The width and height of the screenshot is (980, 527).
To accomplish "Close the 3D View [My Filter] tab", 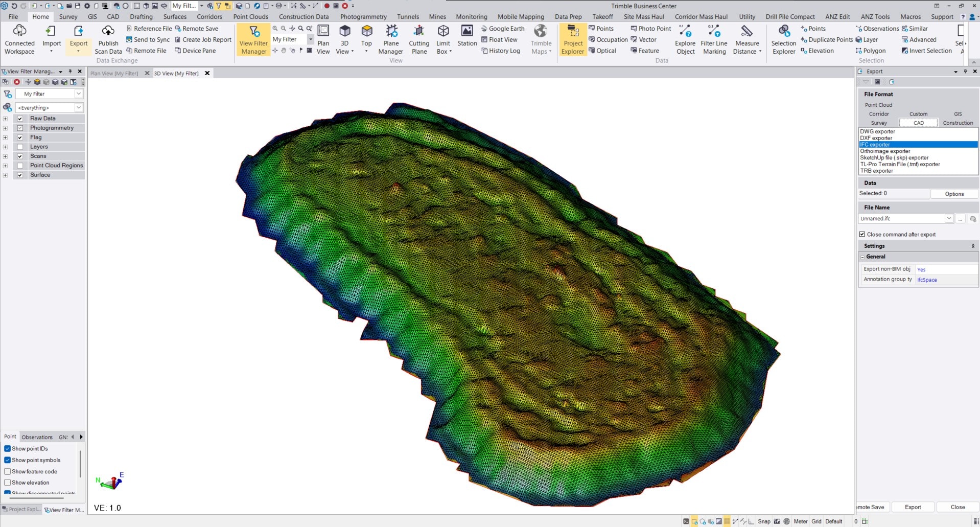I will pos(207,73).
